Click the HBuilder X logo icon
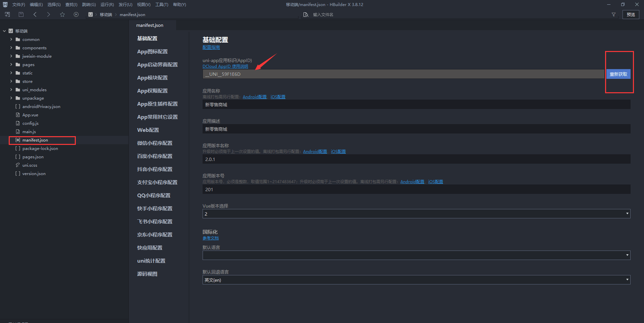 (x=5, y=5)
